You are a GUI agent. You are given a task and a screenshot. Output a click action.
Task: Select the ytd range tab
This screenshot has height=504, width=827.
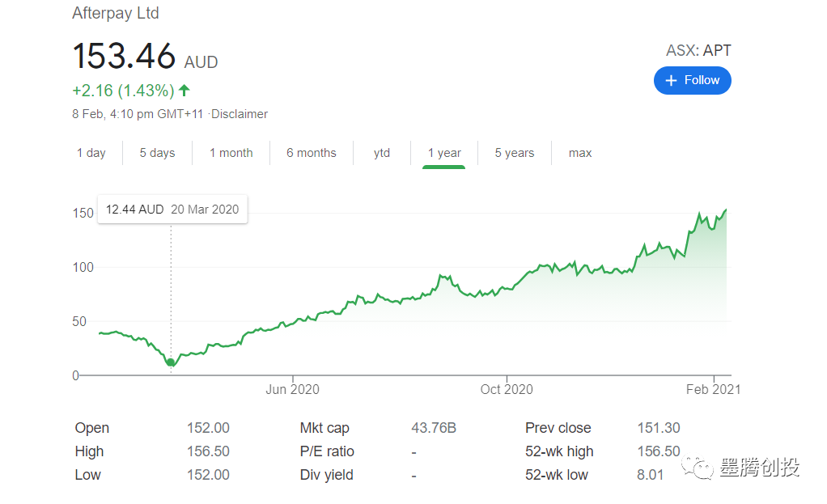click(x=382, y=153)
